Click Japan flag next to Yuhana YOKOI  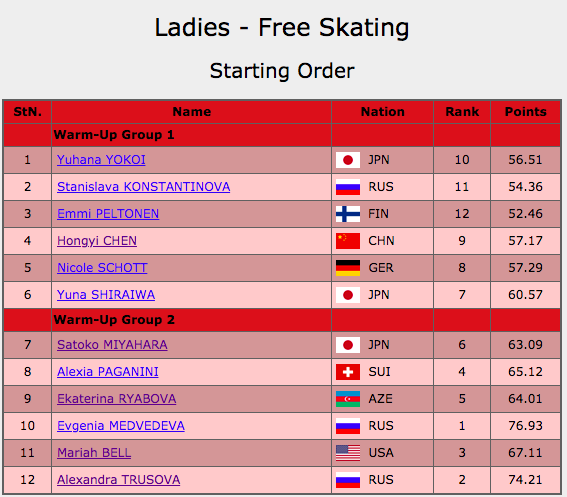[348, 160]
